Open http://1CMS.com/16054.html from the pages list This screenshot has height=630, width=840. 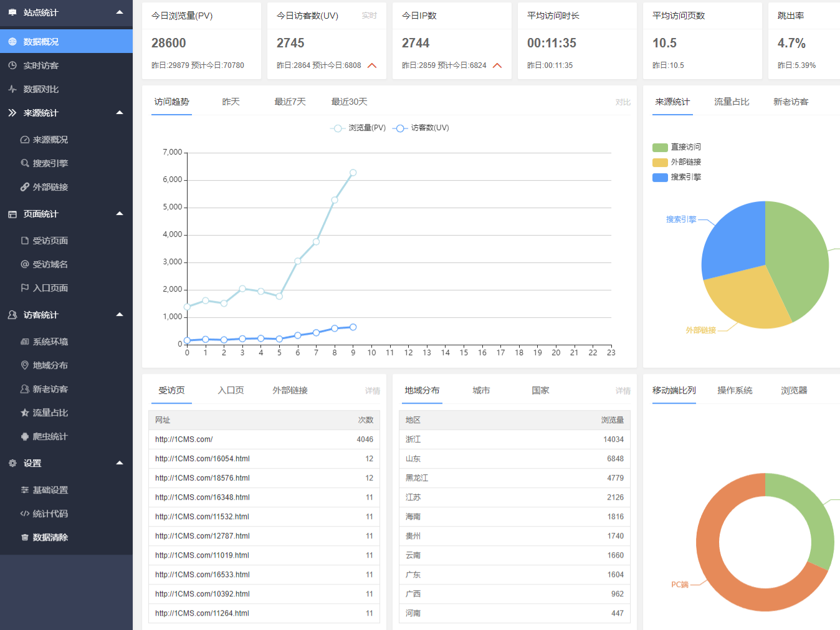tap(201, 458)
